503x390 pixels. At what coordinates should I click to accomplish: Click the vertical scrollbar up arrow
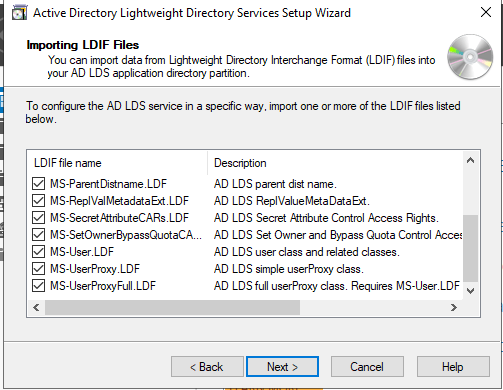point(470,161)
